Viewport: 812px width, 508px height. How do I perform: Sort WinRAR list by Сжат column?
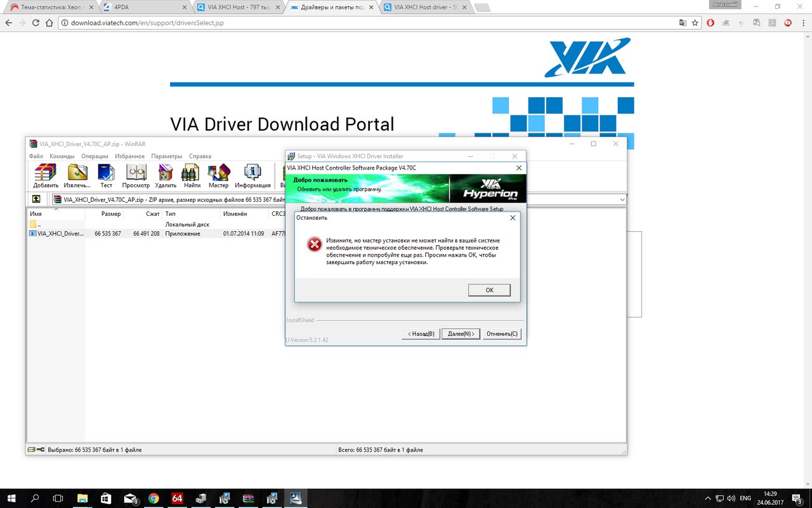(143, 214)
